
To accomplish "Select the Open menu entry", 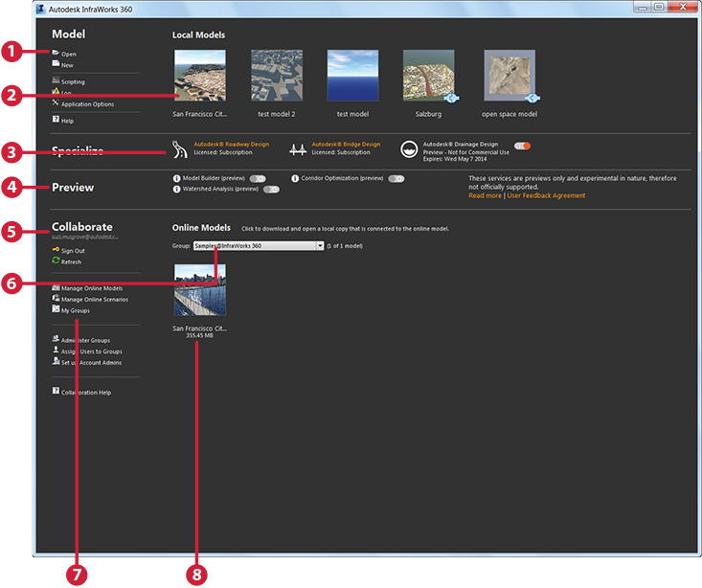I will [x=69, y=55].
